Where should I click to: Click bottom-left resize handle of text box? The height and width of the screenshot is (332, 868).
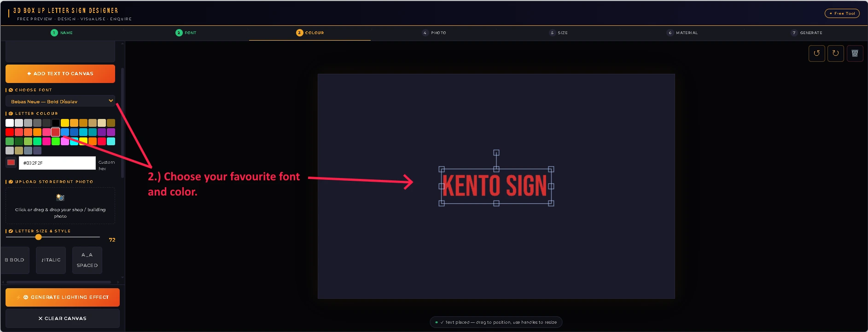point(442,203)
